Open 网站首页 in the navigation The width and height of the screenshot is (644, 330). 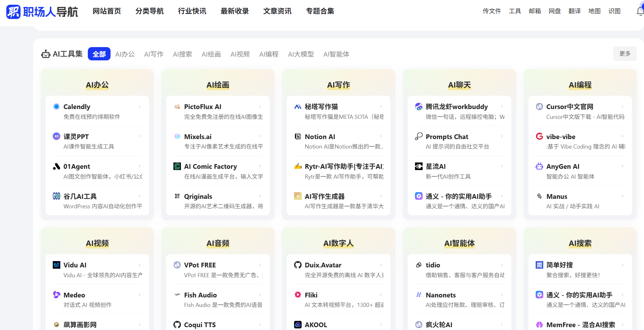[x=107, y=11]
